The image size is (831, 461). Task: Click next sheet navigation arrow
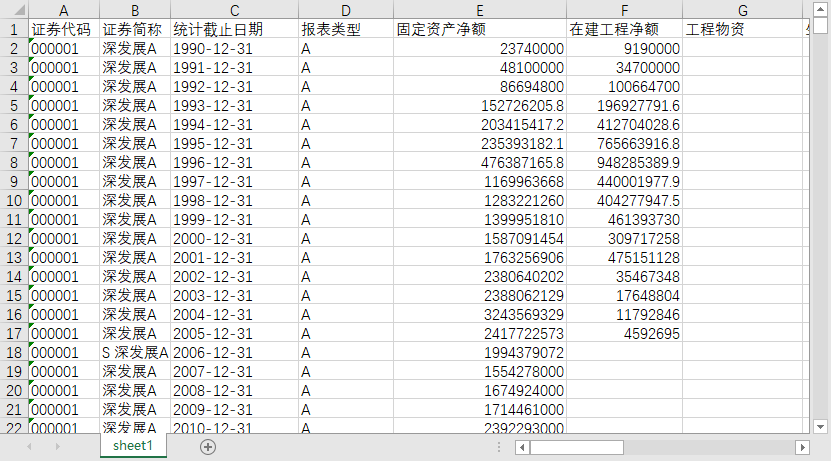[x=57, y=447]
